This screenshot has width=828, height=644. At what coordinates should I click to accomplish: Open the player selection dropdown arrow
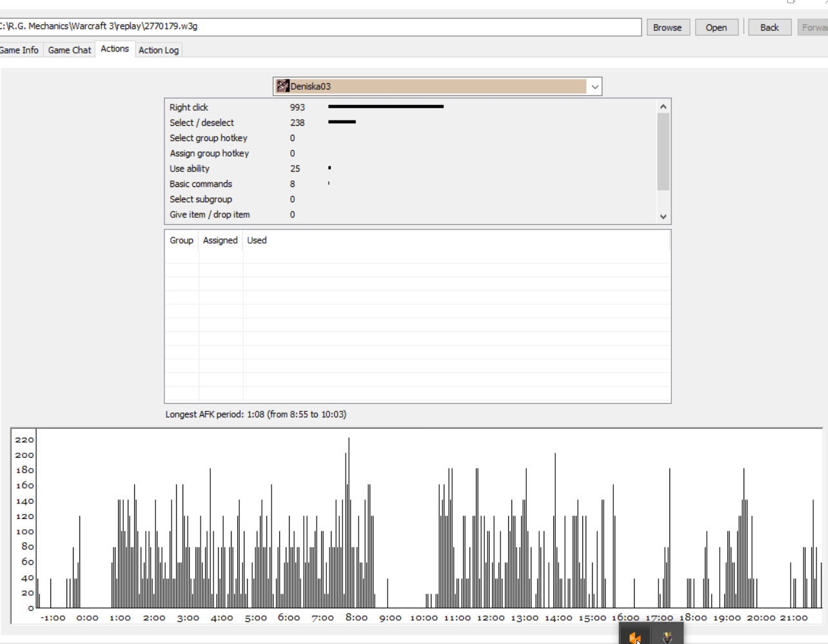[x=595, y=86]
